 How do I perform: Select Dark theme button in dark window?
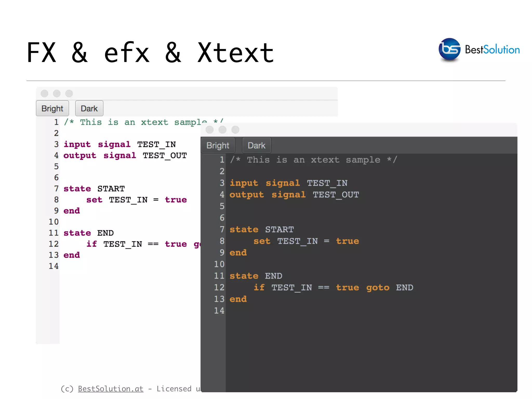click(256, 145)
